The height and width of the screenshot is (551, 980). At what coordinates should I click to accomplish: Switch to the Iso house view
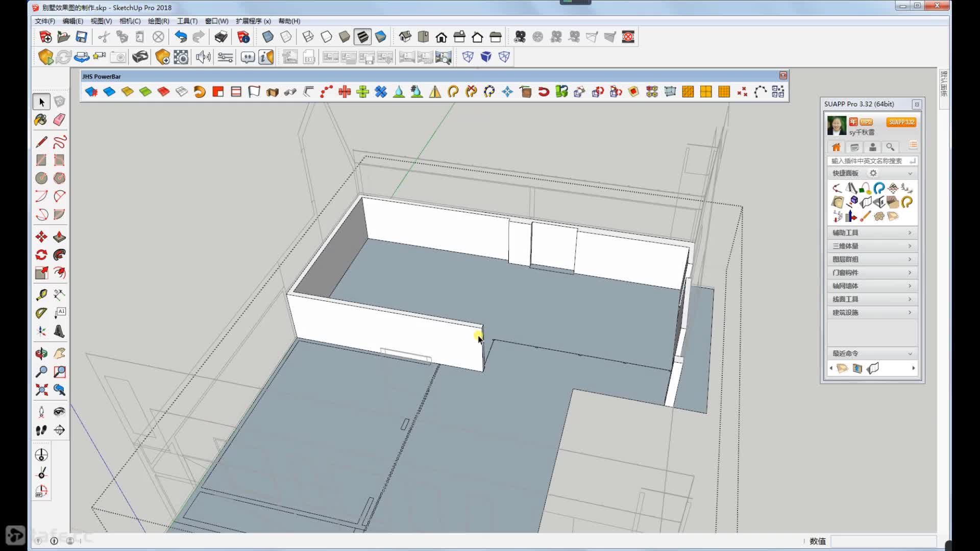(x=405, y=37)
